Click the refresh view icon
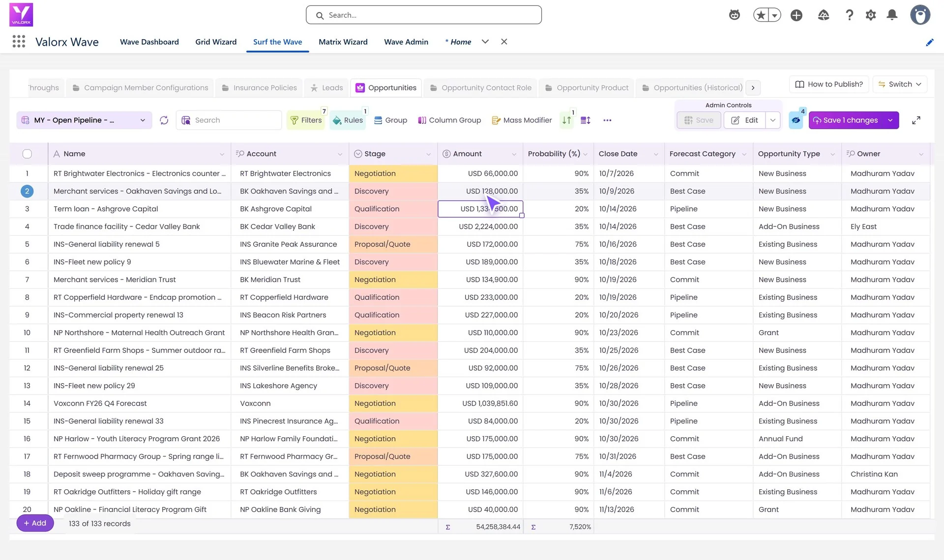Screen dimensions: 944x560 tap(164, 120)
